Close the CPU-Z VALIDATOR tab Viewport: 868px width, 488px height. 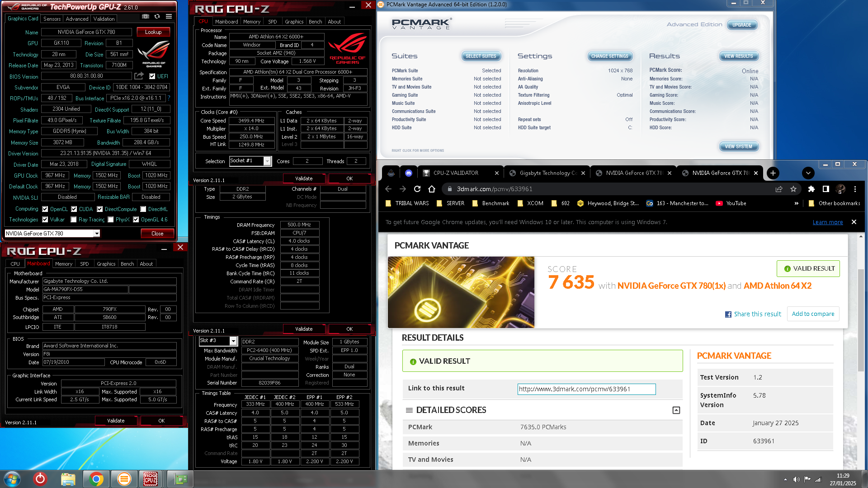click(497, 173)
